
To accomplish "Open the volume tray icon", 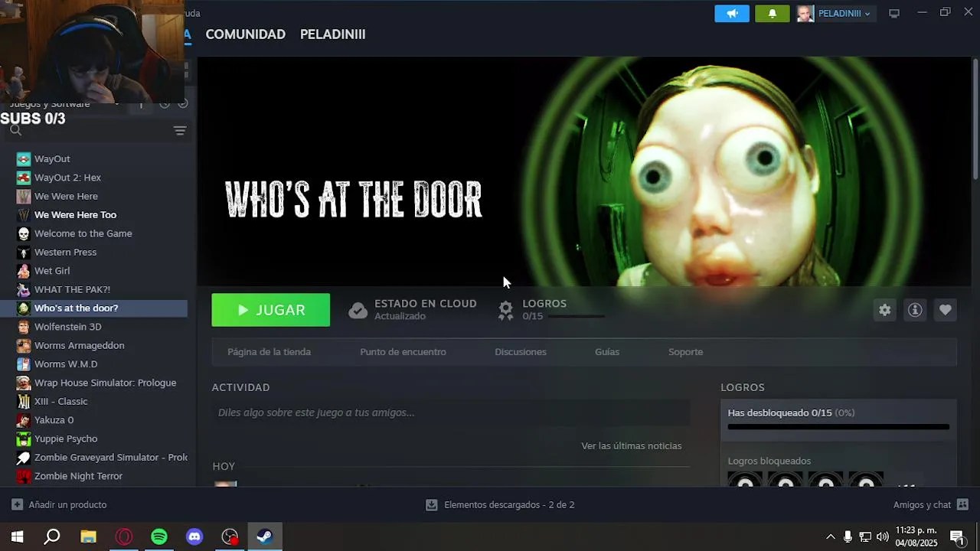I will coord(883,537).
